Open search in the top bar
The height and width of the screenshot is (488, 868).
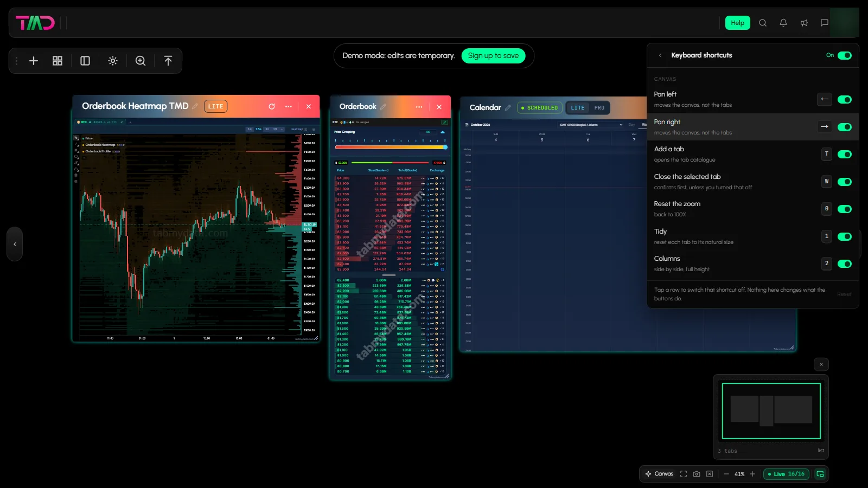763,23
